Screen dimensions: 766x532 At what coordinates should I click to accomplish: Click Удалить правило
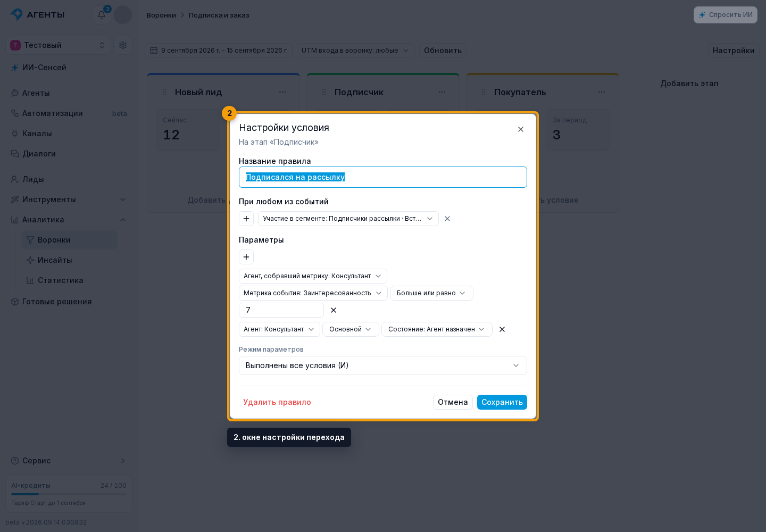click(x=277, y=402)
